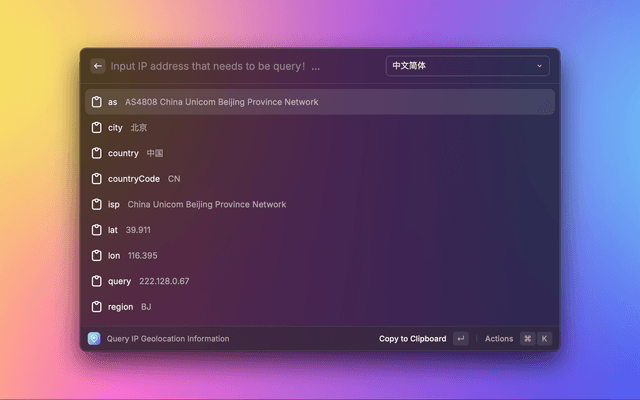Select the AS4808 China Unicom row
Image resolution: width=640 pixels, height=400 pixels.
pyautogui.click(x=320, y=102)
